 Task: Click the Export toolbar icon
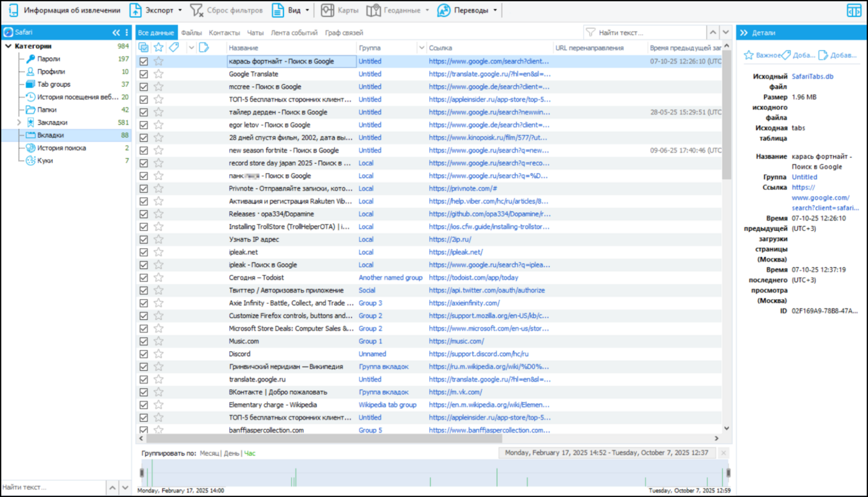[x=135, y=10]
